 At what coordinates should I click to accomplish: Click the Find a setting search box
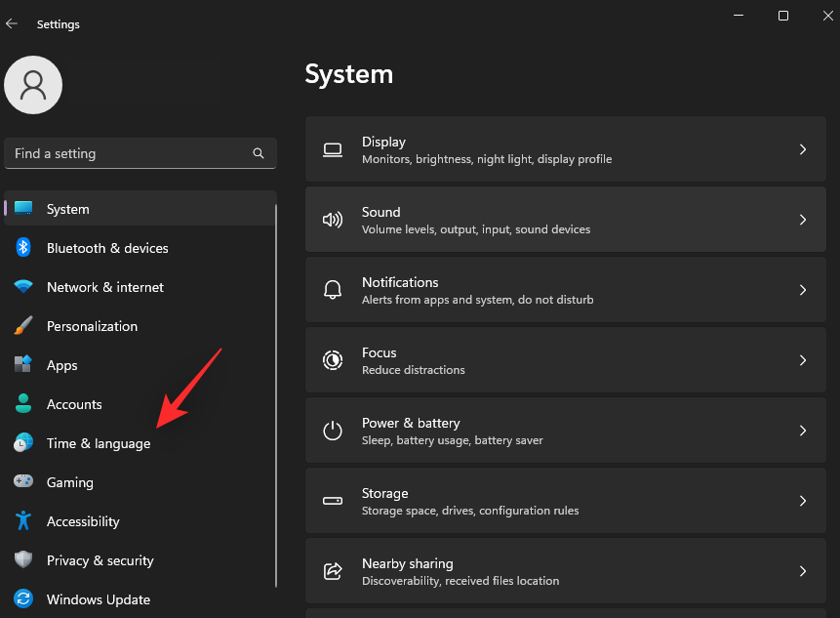[x=140, y=153]
